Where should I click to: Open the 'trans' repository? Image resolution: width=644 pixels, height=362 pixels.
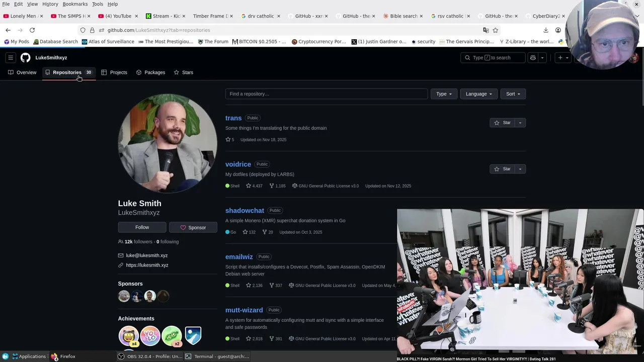click(x=233, y=118)
